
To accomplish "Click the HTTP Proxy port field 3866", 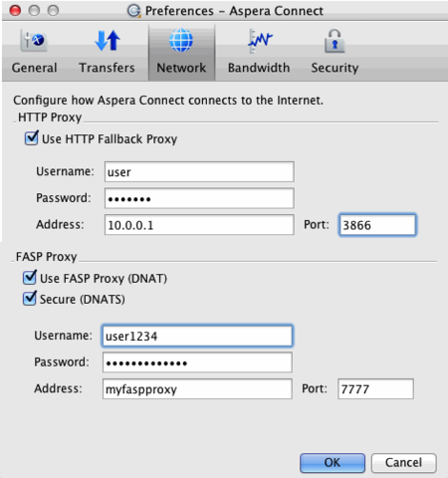I will (x=377, y=225).
